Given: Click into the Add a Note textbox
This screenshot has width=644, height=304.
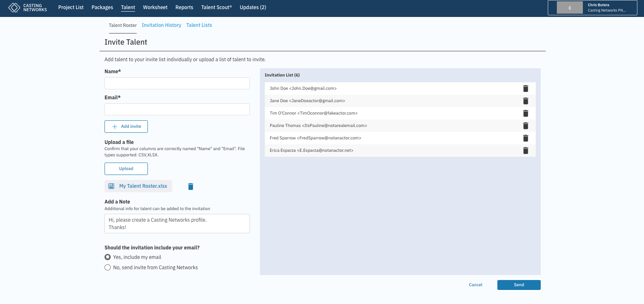Looking at the screenshot, I should pos(177,223).
